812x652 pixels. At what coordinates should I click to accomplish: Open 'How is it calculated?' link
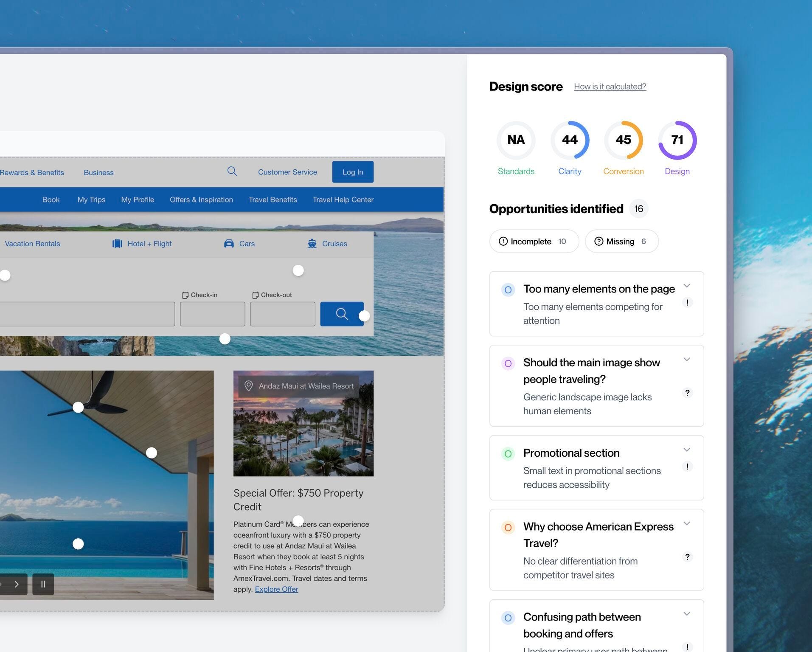click(x=610, y=86)
